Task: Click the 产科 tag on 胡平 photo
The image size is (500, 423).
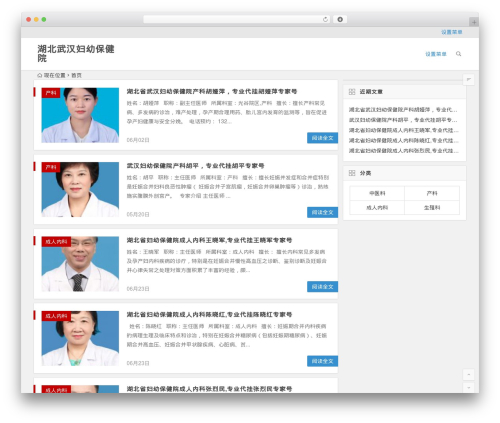Action: point(51,167)
